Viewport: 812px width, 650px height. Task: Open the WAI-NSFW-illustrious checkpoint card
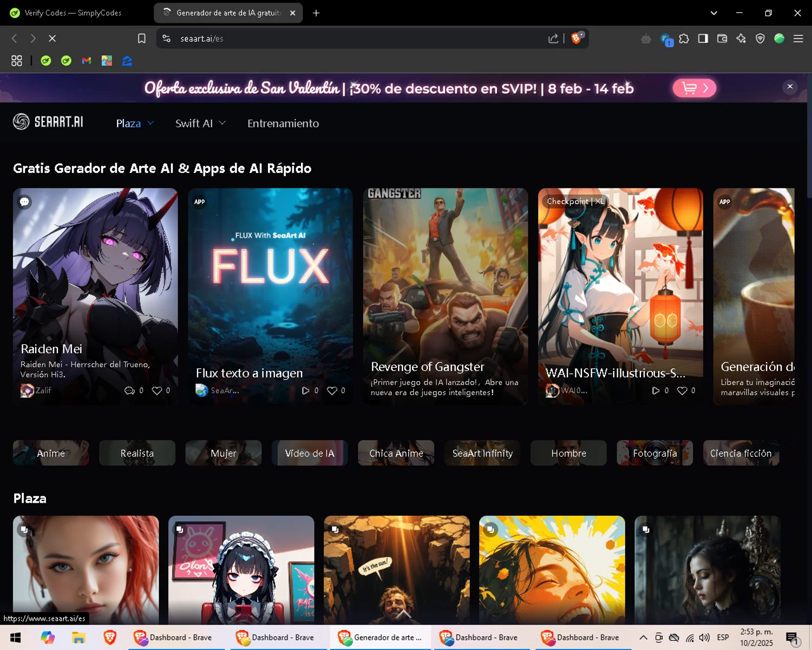pyautogui.click(x=620, y=296)
